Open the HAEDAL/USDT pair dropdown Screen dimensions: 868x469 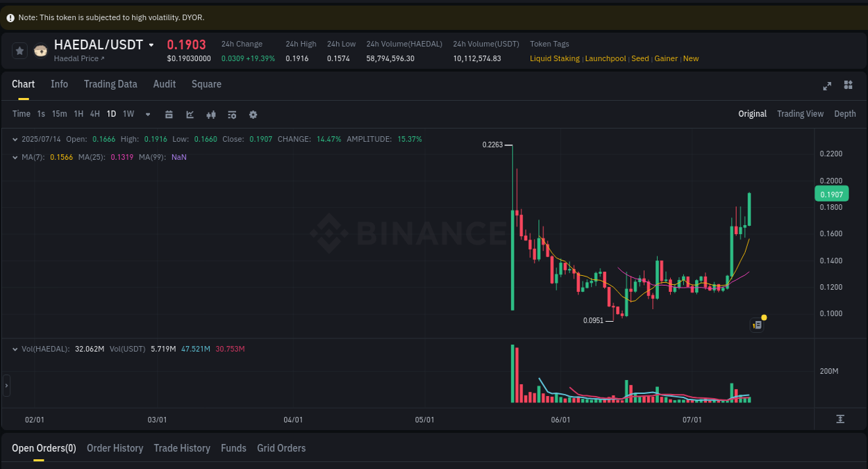(x=152, y=44)
